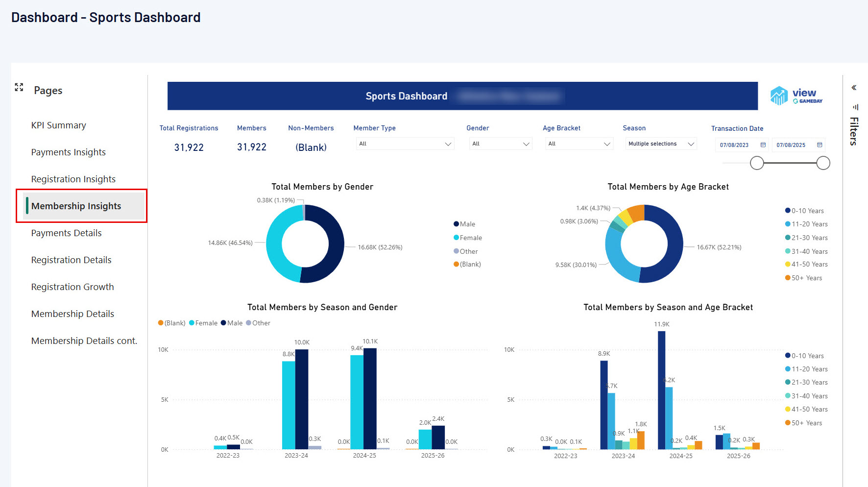This screenshot has width=868, height=487.
Task: Click the left handle of date slider
Action: tap(757, 163)
